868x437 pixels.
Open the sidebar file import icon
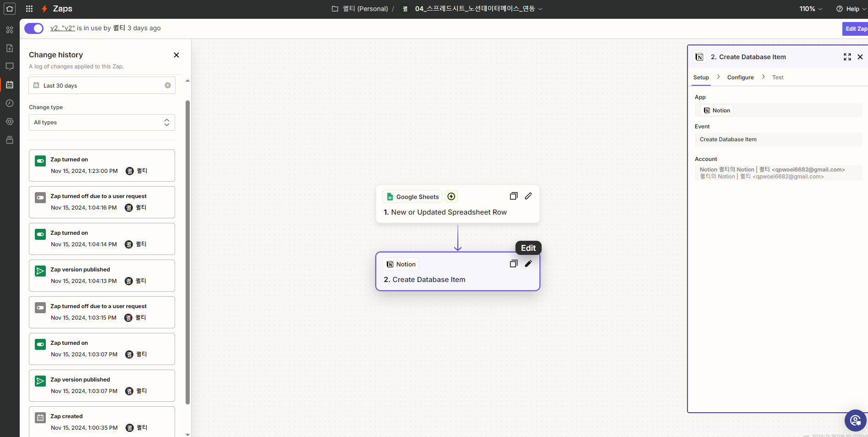click(x=10, y=48)
